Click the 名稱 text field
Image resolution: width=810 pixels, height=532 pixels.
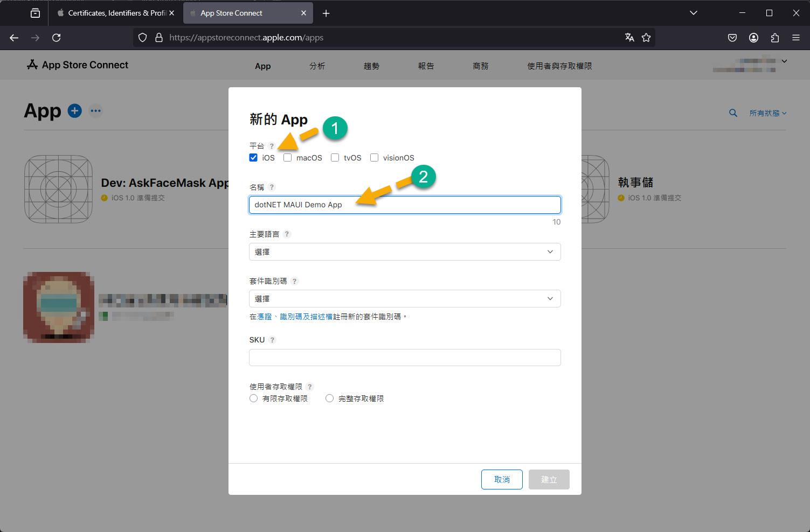405,205
